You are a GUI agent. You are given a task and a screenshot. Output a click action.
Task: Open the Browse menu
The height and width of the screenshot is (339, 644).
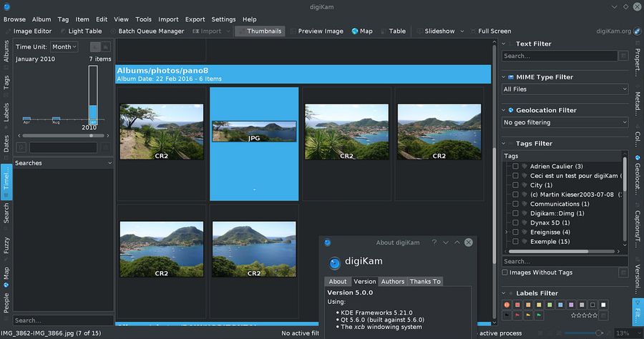click(14, 19)
